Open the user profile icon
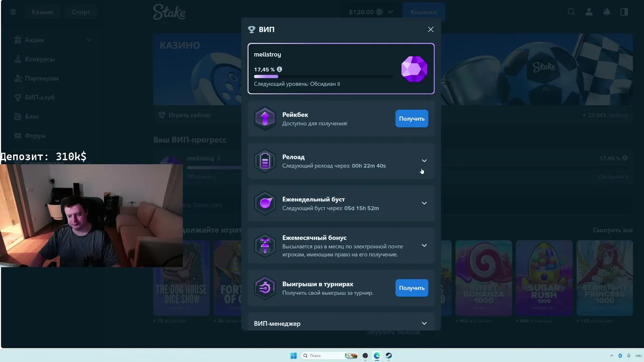Screen dimensions: 644x362 point(589,12)
